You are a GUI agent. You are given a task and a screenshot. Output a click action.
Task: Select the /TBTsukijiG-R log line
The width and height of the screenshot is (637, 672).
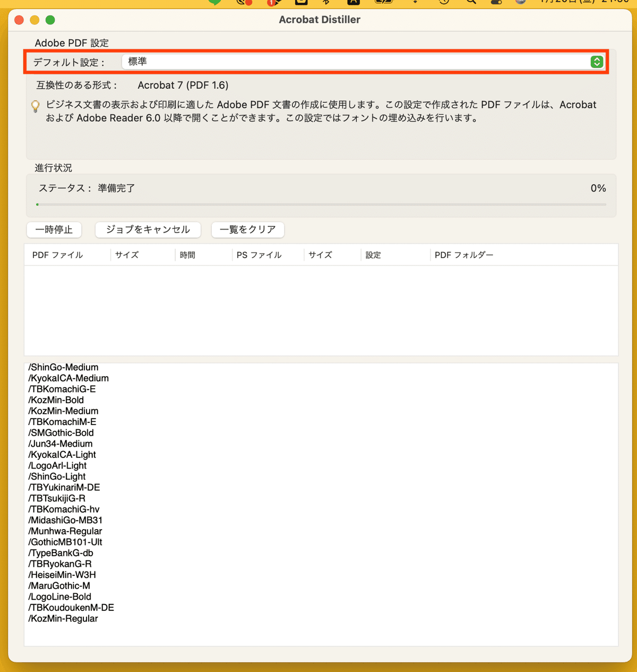(x=57, y=498)
